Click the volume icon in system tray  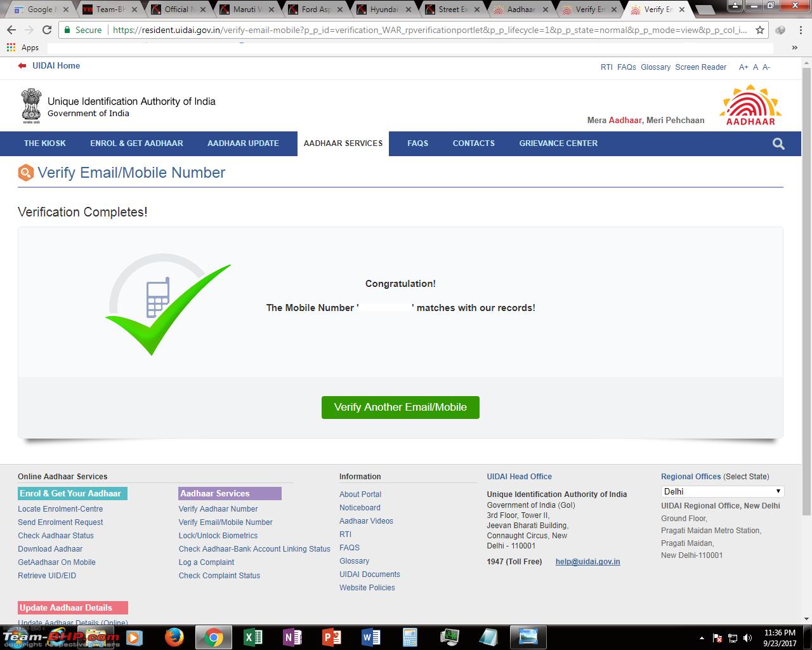748,638
